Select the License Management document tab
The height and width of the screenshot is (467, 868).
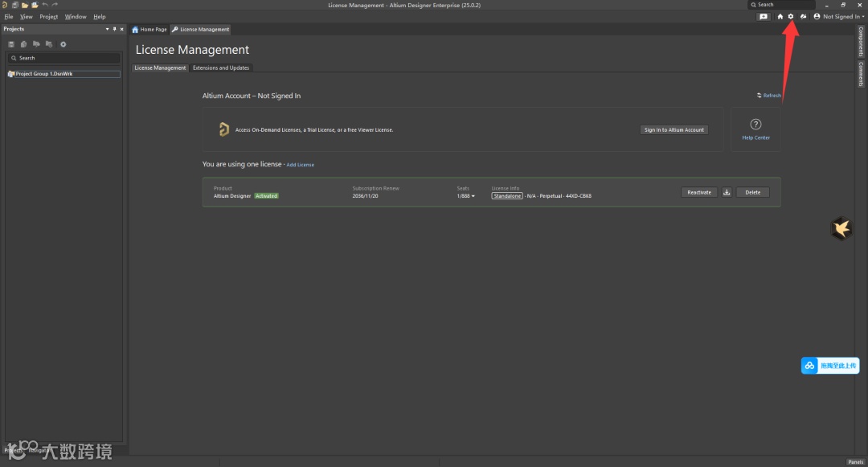click(200, 29)
